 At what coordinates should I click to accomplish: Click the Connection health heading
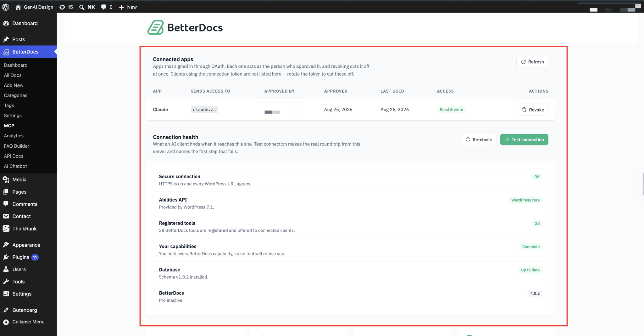coord(175,137)
